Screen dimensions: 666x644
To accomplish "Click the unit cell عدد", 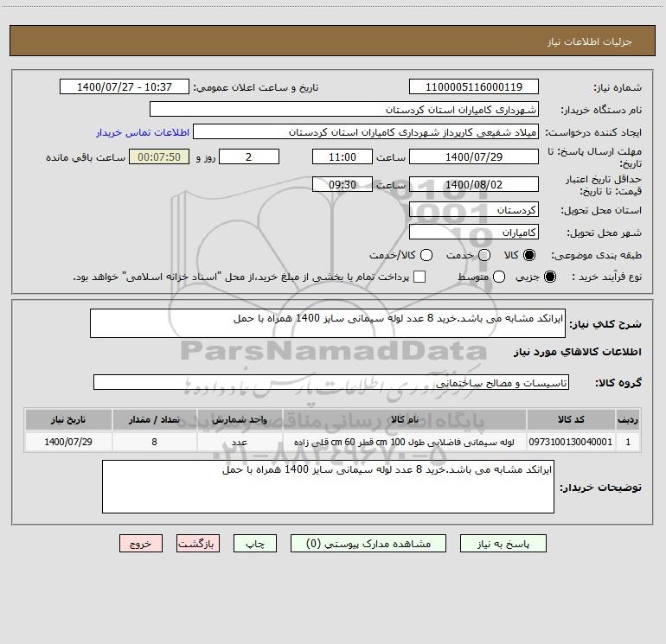I will [240, 442].
